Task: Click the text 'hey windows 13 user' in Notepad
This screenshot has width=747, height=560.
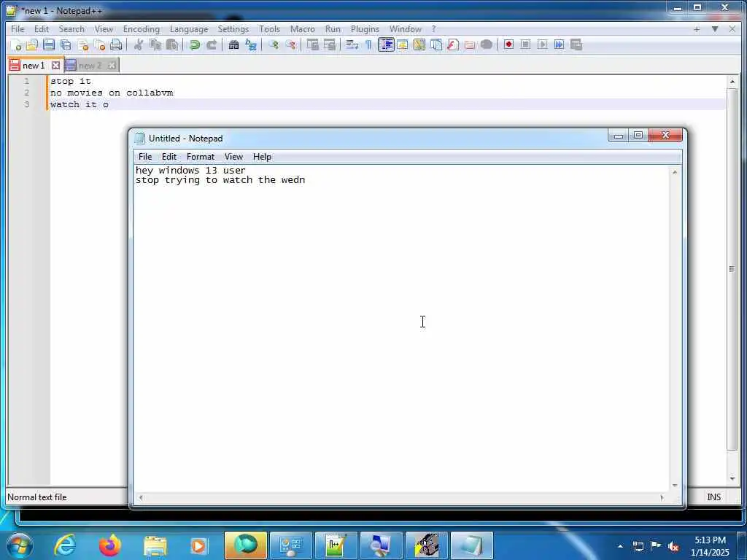Action: click(190, 170)
